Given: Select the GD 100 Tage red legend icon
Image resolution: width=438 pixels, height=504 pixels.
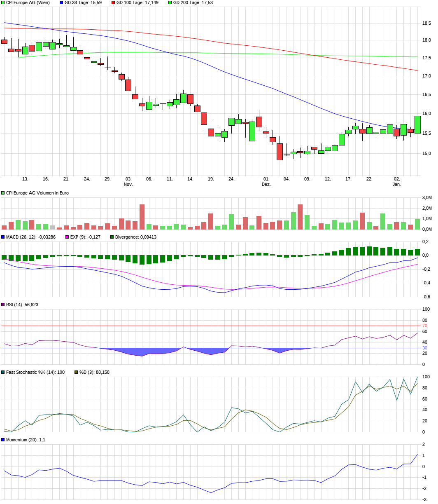Looking at the screenshot, I should (113, 3).
